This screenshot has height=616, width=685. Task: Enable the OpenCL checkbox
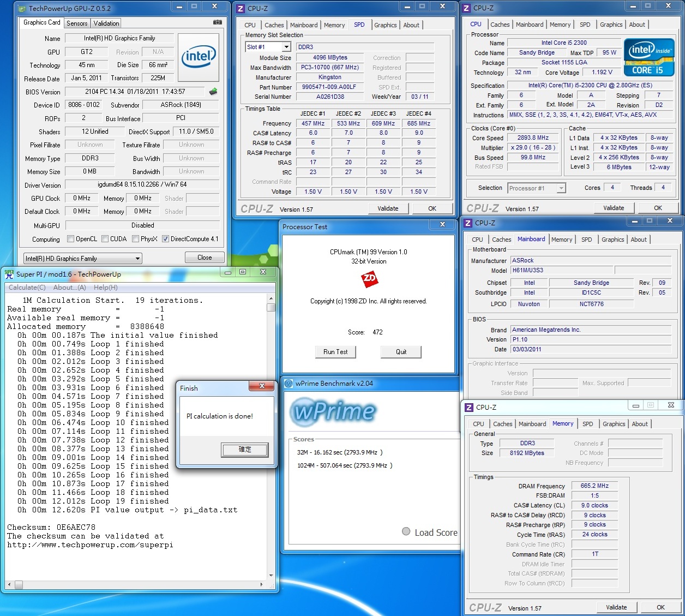pos(70,239)
